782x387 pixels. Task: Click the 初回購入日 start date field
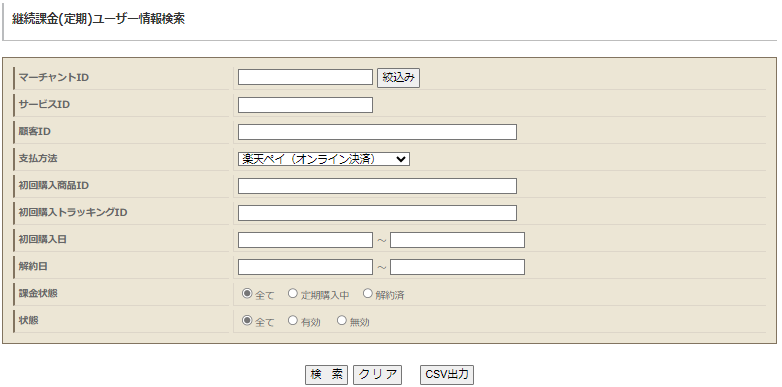pos(305,240)
